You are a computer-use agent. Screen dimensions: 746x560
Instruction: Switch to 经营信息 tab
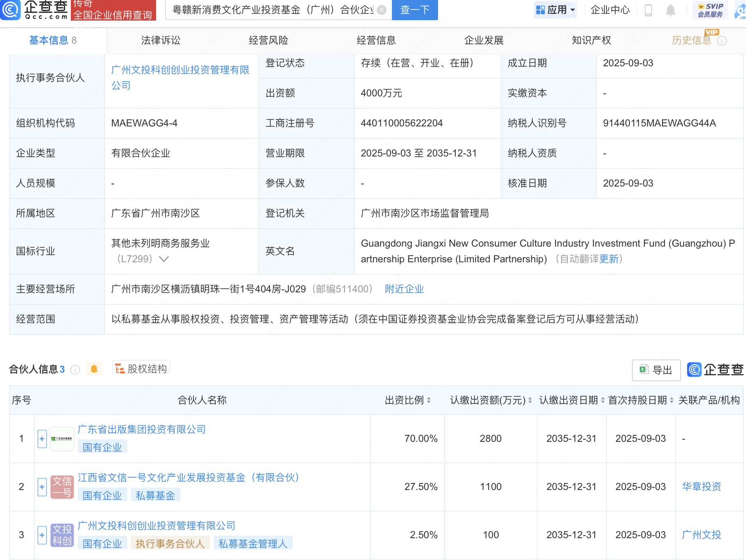tap(376, 40)
